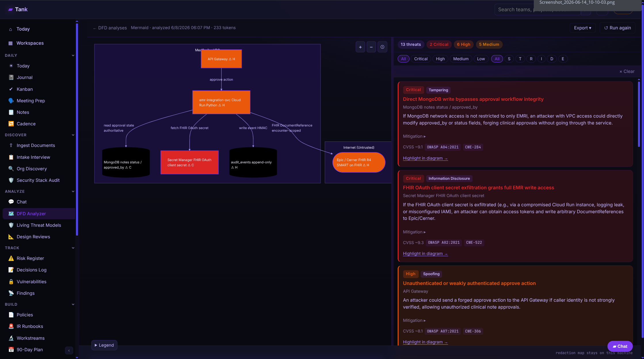This screenshot has height=359, width=644.
Task: Open the Risk Register warning icon
Action: point(11,258)
